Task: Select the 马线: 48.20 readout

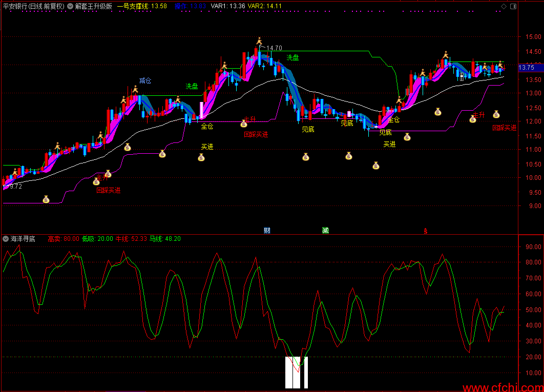Action: (165, 239)
